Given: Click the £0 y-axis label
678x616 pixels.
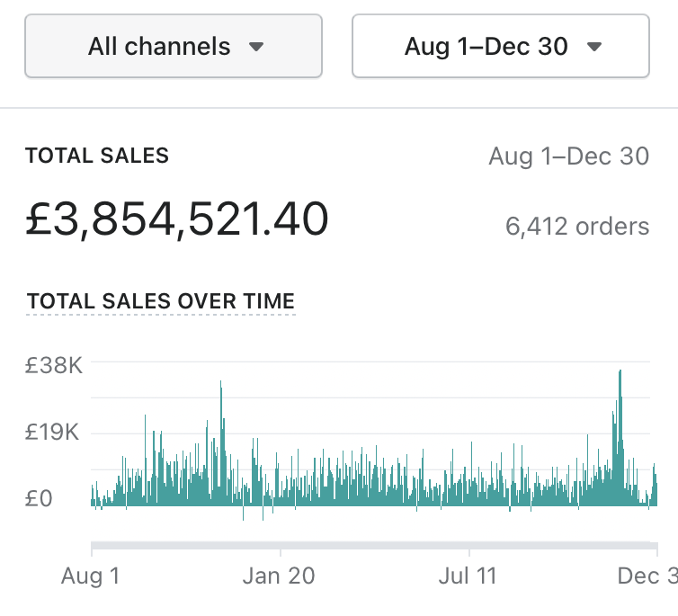Looking at the screenshot, I should tap(39, 498).
